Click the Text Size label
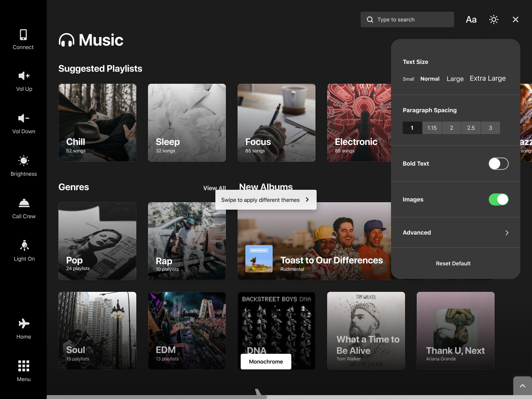Viewport: 532px width, 399px height. click(416, 62)
